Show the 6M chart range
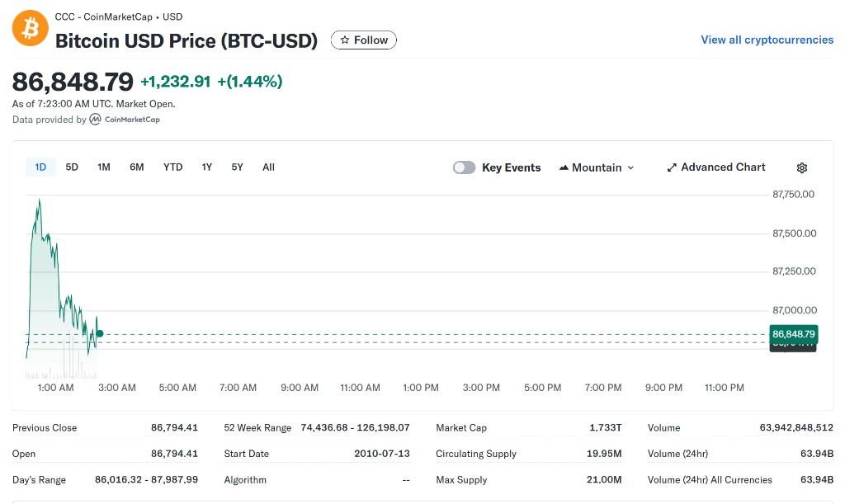Viewport: 845px width, 504px height. (x=137, y=167)
